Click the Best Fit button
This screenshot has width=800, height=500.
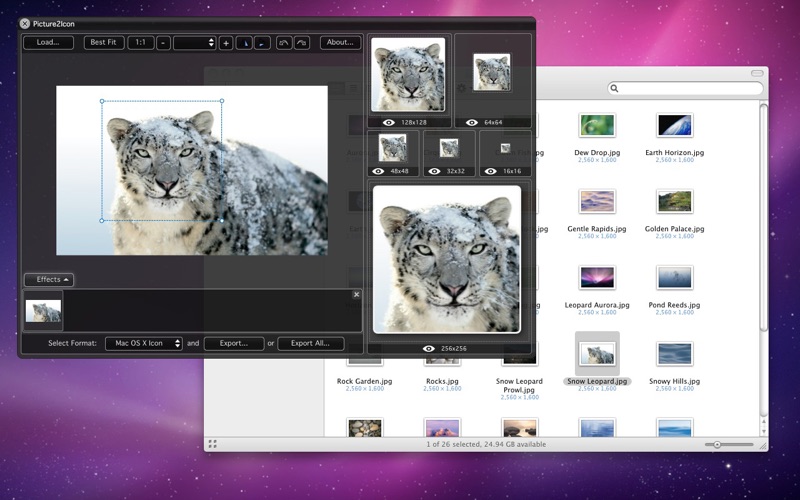point(104,42)
